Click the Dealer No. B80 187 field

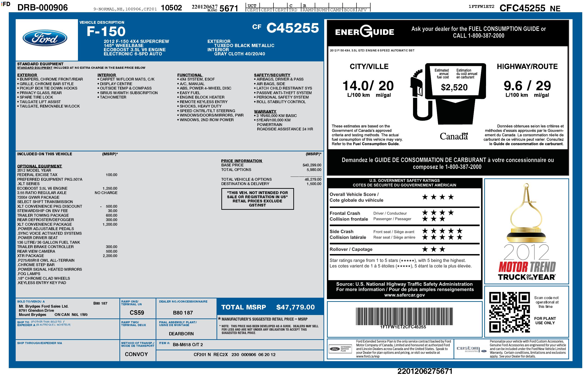click(x=183, y=312)
